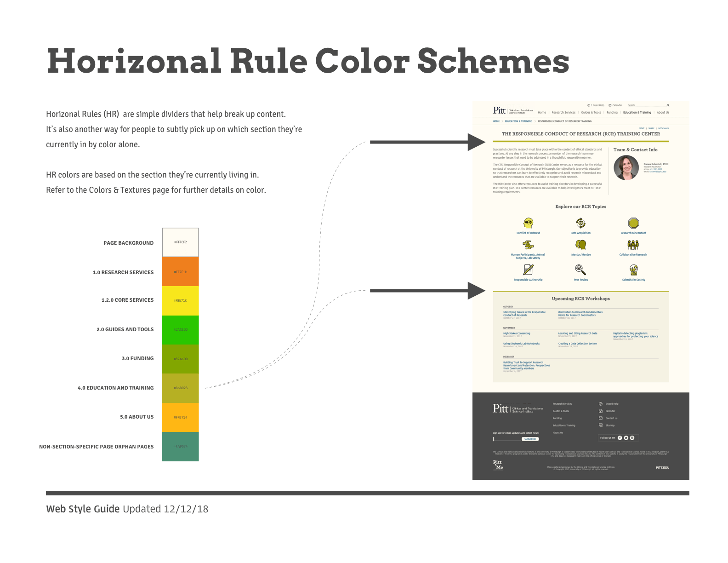Click Karen Schmidt's profile photo
Screen dimensions: 728x563
point(626,167)
